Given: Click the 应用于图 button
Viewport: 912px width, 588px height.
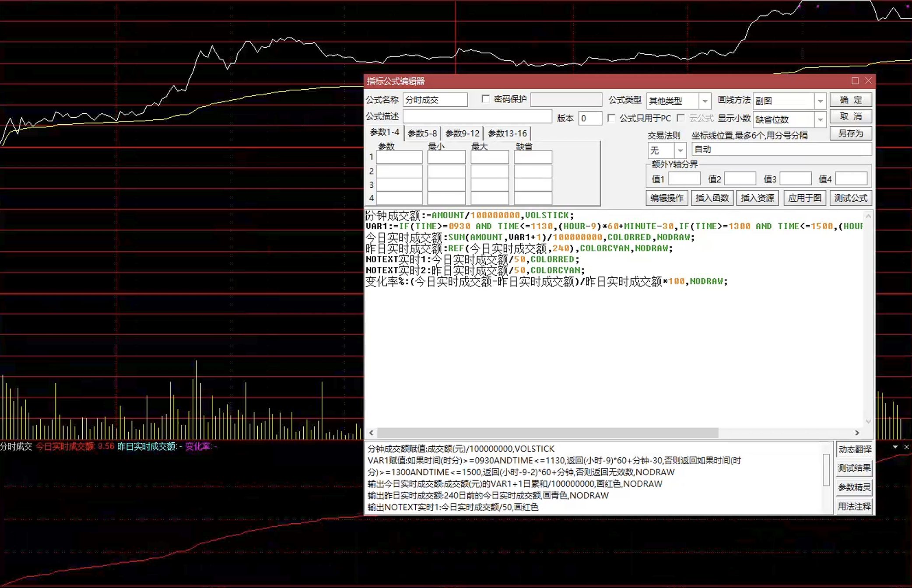Looking at the screenshot, I should (x=804, y=198).
